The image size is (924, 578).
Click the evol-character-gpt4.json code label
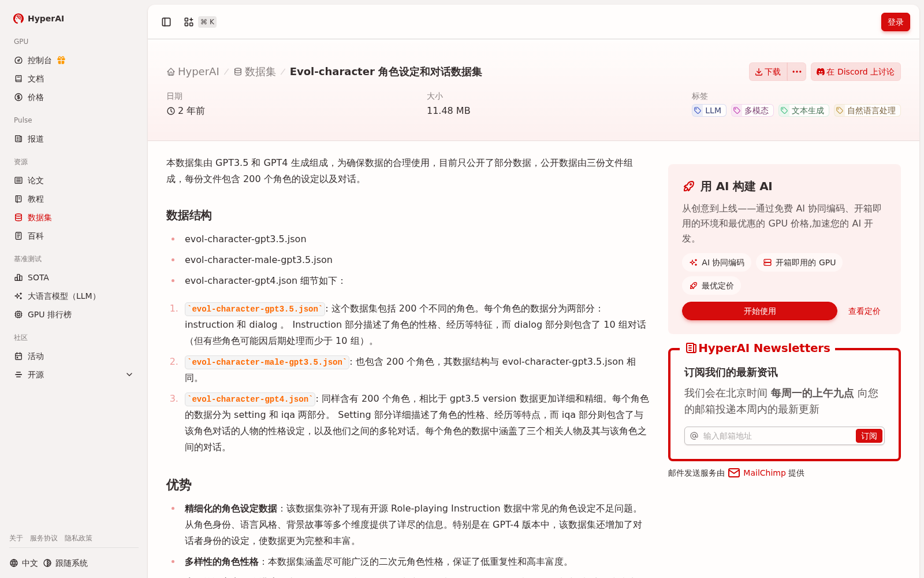click(250, 399)
